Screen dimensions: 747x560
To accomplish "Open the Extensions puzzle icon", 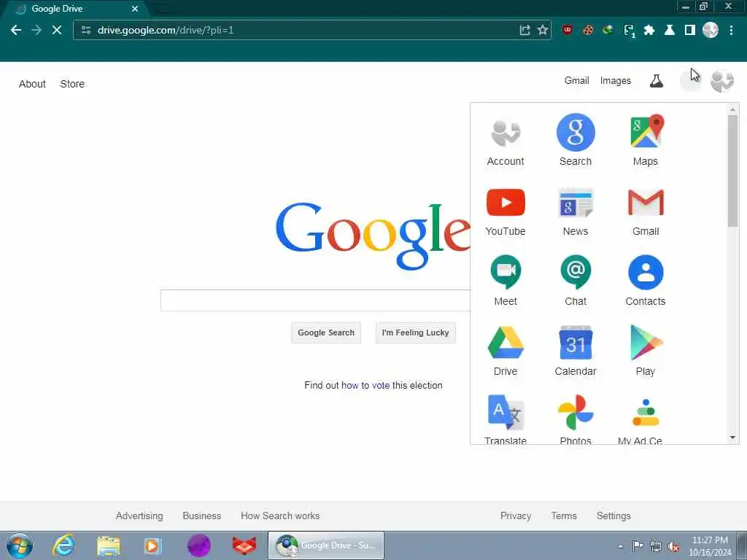I will [x=649, y=30].
